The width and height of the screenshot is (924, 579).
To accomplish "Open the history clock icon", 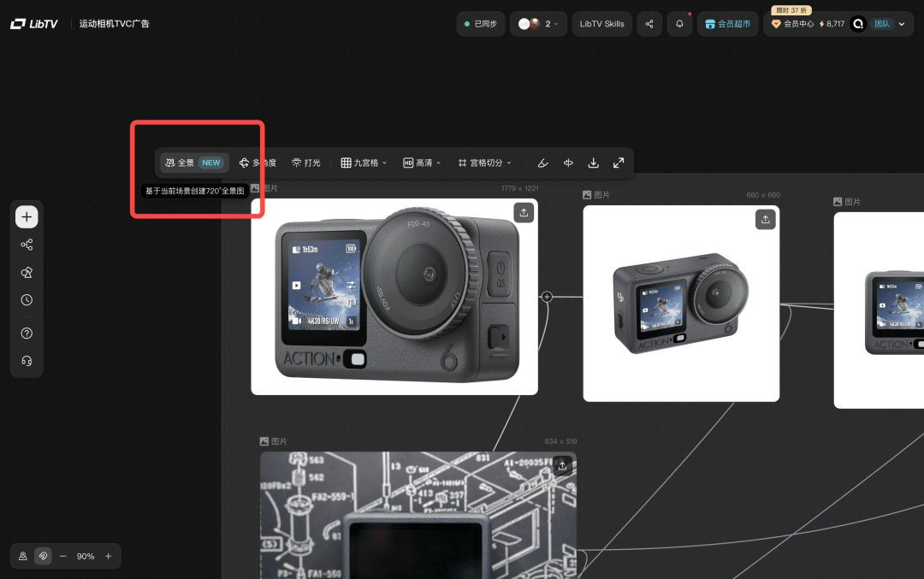I will click(27, 300).
